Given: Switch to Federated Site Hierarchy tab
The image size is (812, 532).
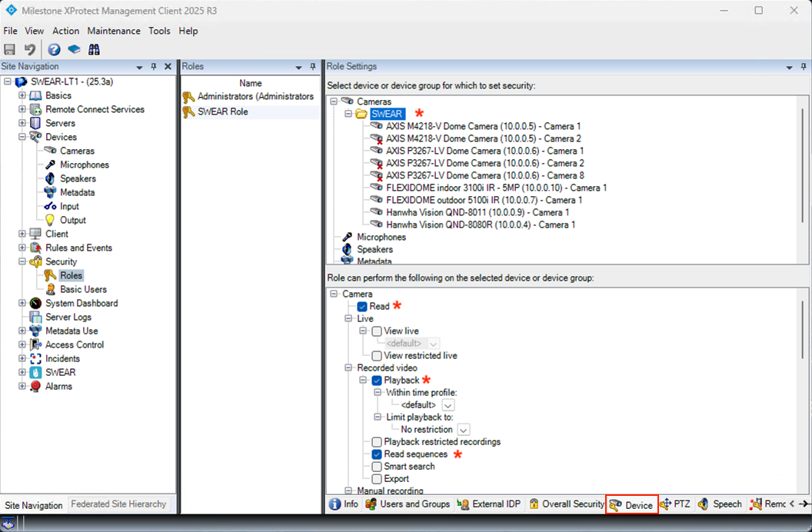Looking at the screenshot, I should click(118, 504).
